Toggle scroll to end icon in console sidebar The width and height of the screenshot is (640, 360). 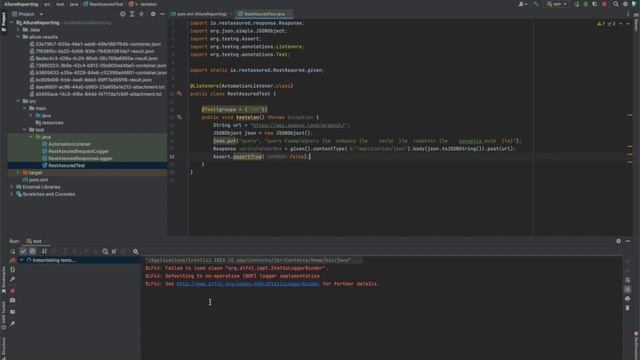[x=627, y=289]
